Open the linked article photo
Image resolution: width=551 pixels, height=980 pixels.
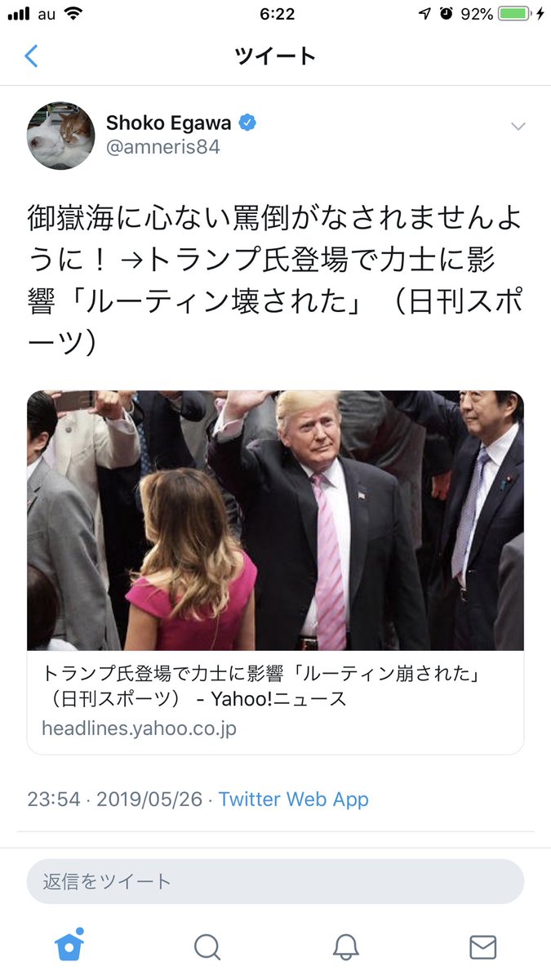tap(275, 520)
